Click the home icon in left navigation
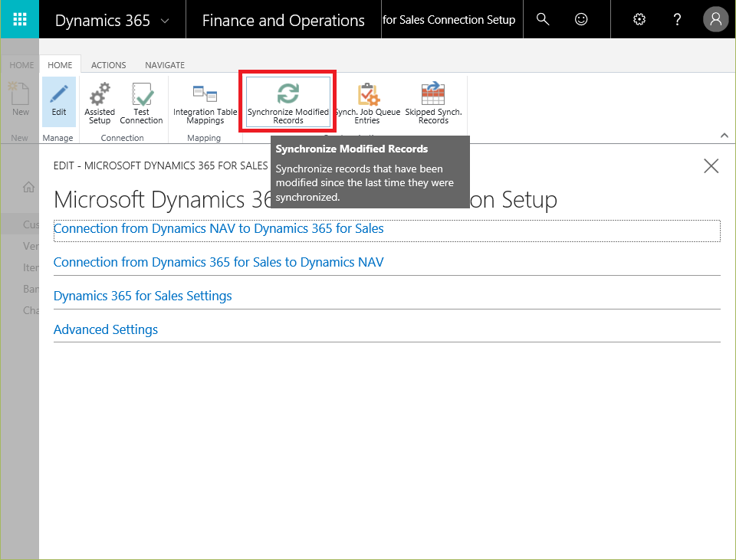This screenshot has width=736, height=560. click(x=28, y=187)
